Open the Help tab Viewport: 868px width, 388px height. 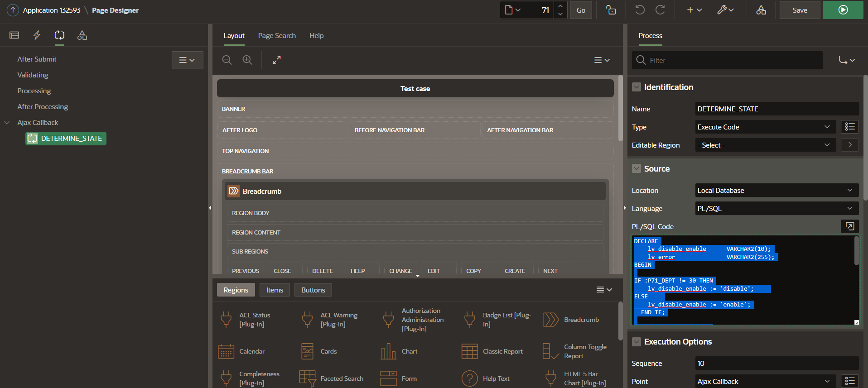point(316,35)
